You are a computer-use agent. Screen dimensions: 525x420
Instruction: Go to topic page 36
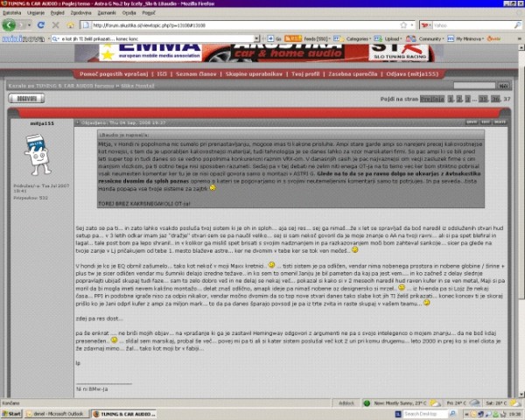pos(495,99)
